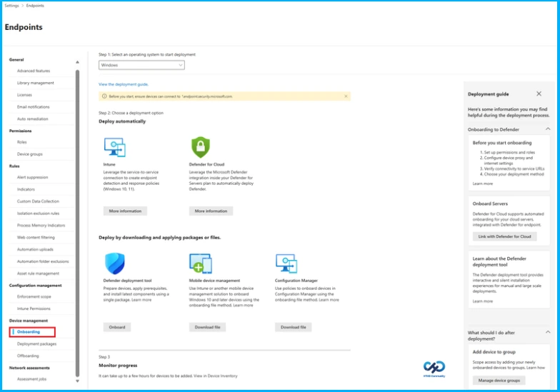Open Email notifications settings

click(33, 107)
